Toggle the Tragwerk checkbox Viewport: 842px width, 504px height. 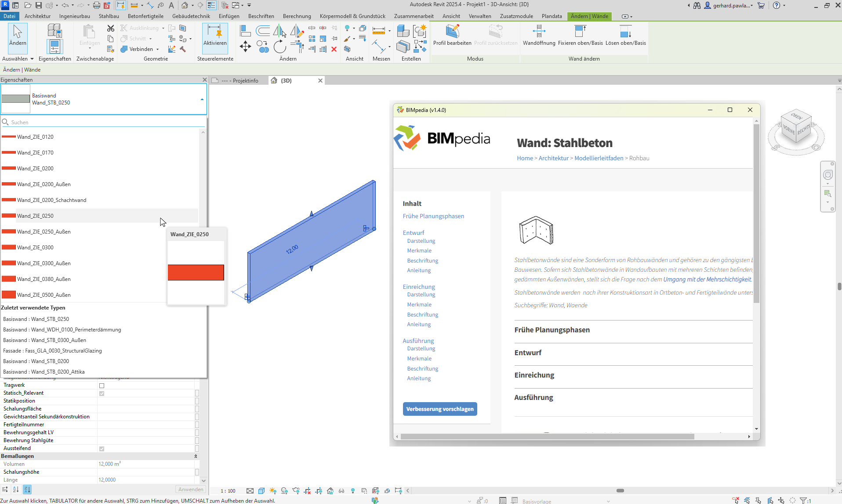point(102,385)
